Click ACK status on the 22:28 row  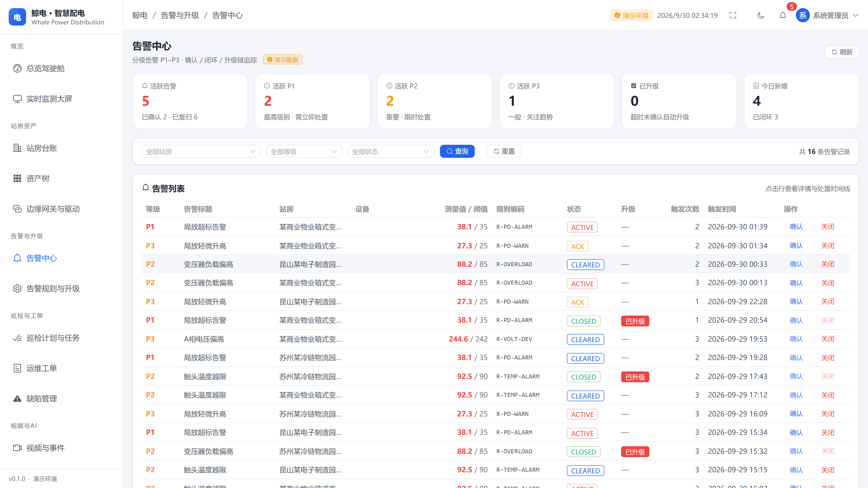[x=577, y=302]
